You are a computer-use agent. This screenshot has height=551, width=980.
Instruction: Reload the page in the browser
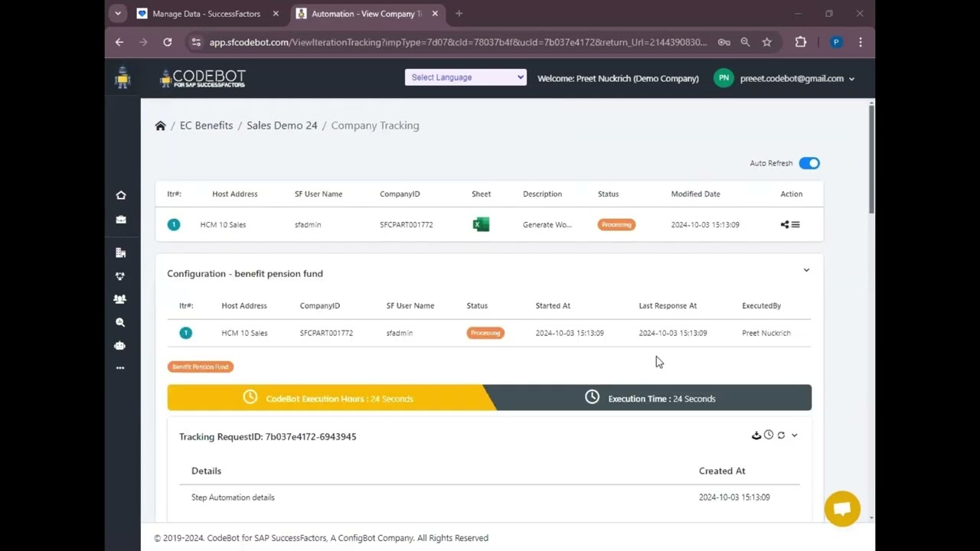tap(167, 42)
